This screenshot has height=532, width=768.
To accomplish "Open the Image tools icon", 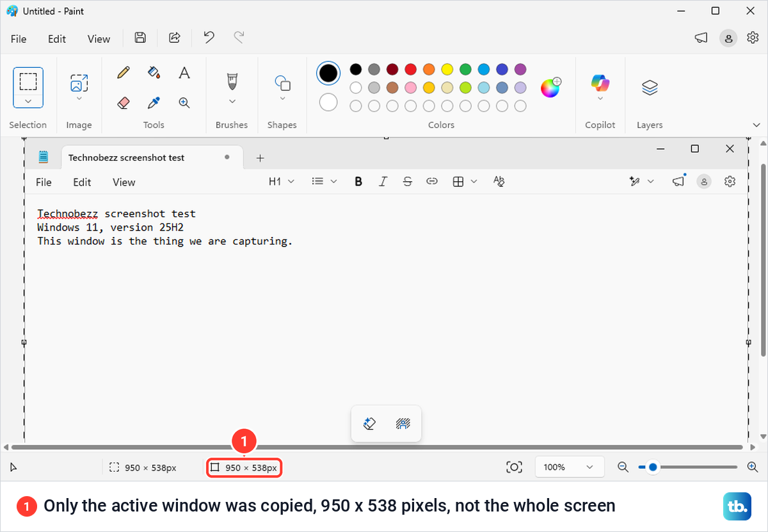I will click(79, 83).
